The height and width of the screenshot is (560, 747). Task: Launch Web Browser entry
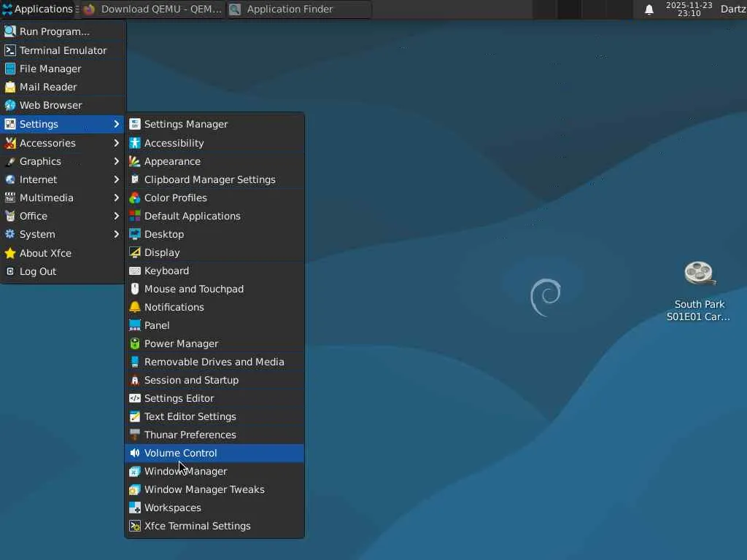click(x=63, y=105)
